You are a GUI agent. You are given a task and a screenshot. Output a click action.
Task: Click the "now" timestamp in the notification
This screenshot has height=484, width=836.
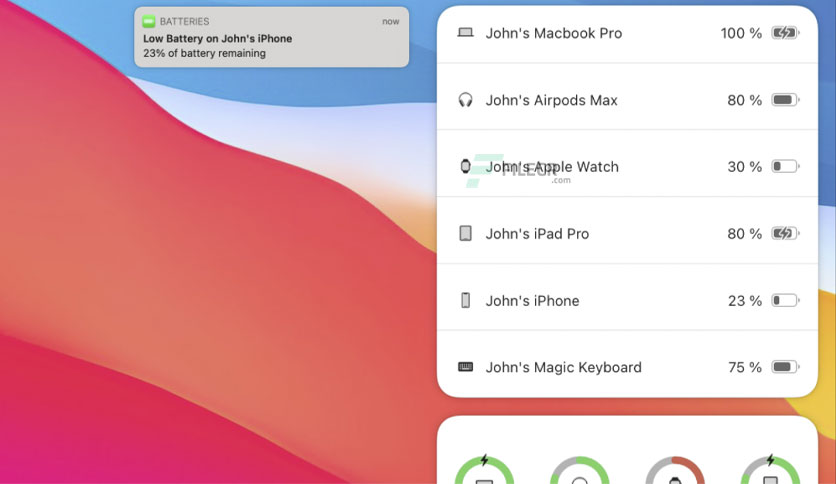pos(390,21)
